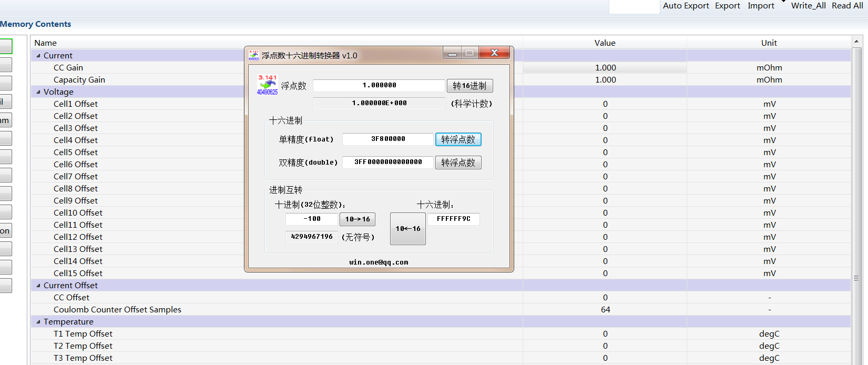
Task: Open the Auto Export menu item
Action: pyautogui.click(x=686, y=6)
